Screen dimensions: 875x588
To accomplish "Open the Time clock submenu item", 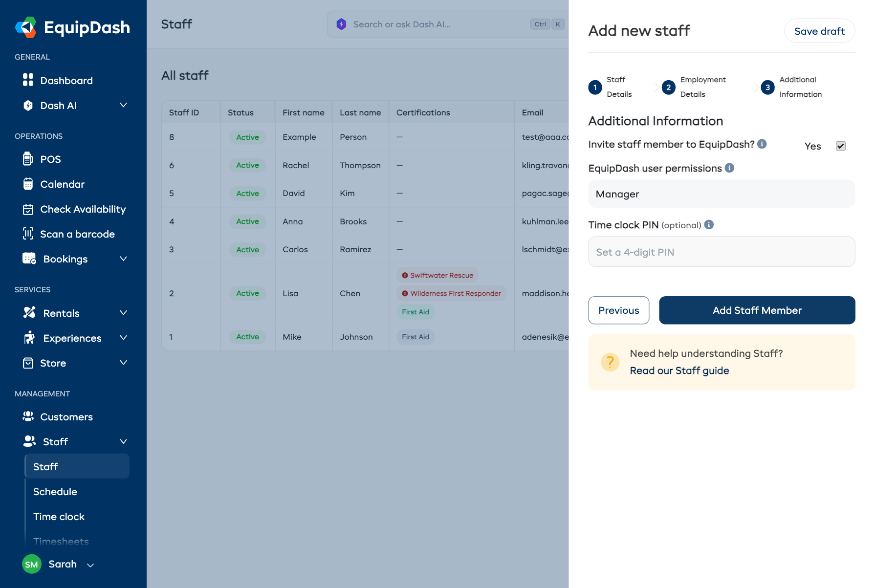I will point(59,516).
